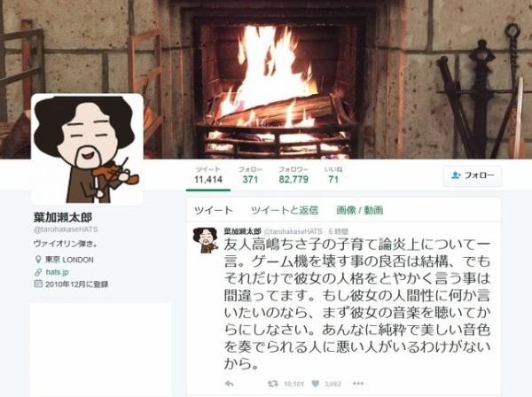The width and height of the screenshot is (532, 397).
Task: Open the フォロワー 82,779 followers list
Action: point(293,175)
